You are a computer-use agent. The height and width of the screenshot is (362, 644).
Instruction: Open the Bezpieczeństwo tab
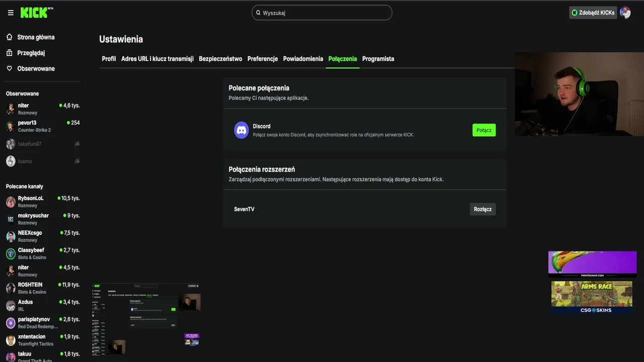click(x=220, y=59)
